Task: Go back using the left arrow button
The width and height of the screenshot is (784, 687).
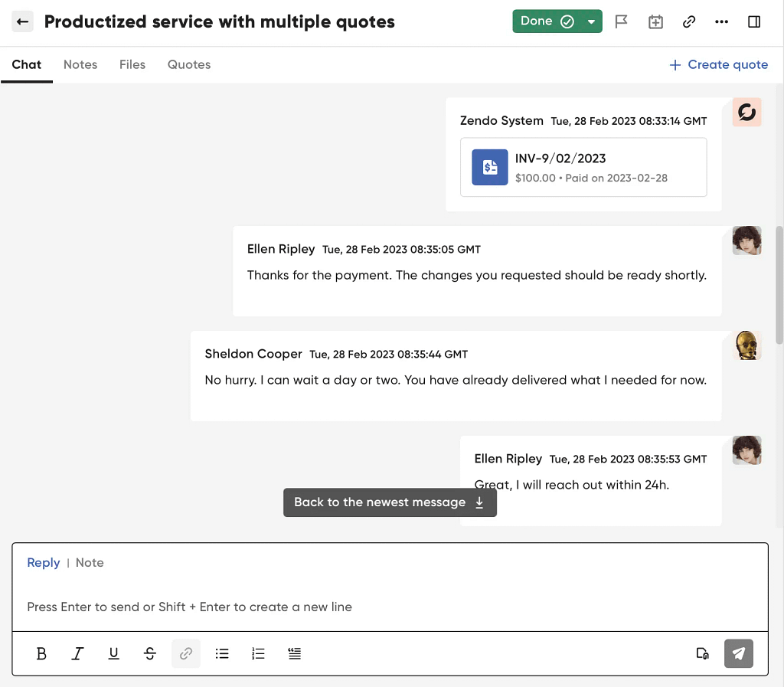Action: click(22, 21)
